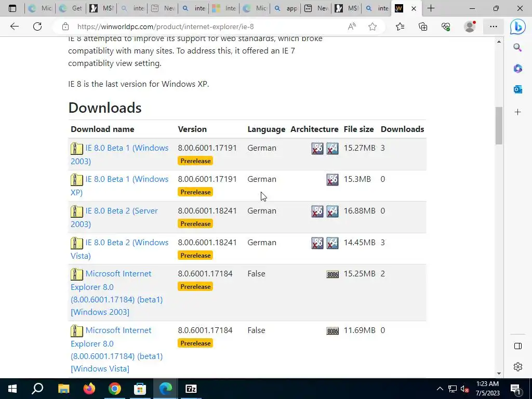View site information lock icon
The width and height of the screenshot is (532, 399).
[65, 26]
